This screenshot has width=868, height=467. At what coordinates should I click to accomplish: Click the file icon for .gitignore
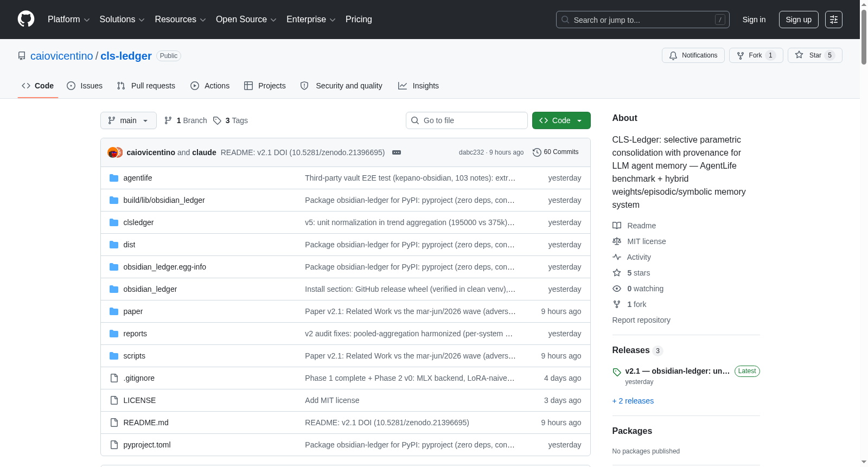[x=114, y=378]
